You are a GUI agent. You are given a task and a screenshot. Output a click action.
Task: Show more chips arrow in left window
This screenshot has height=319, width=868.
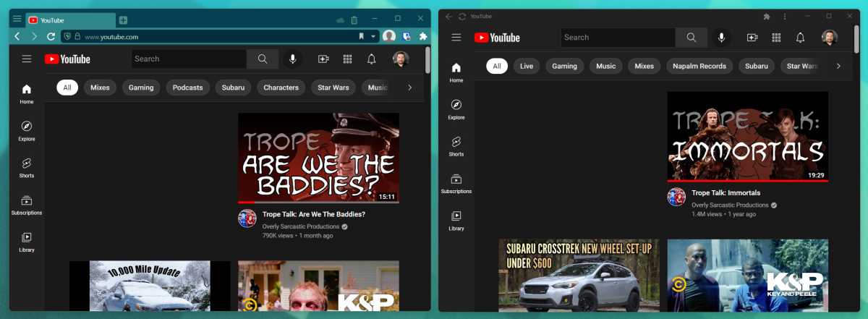410,88
